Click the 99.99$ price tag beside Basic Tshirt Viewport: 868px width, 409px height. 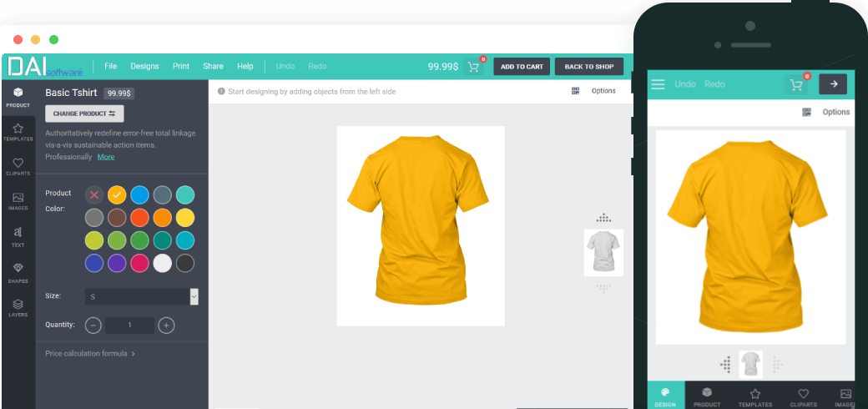(119, 93)
